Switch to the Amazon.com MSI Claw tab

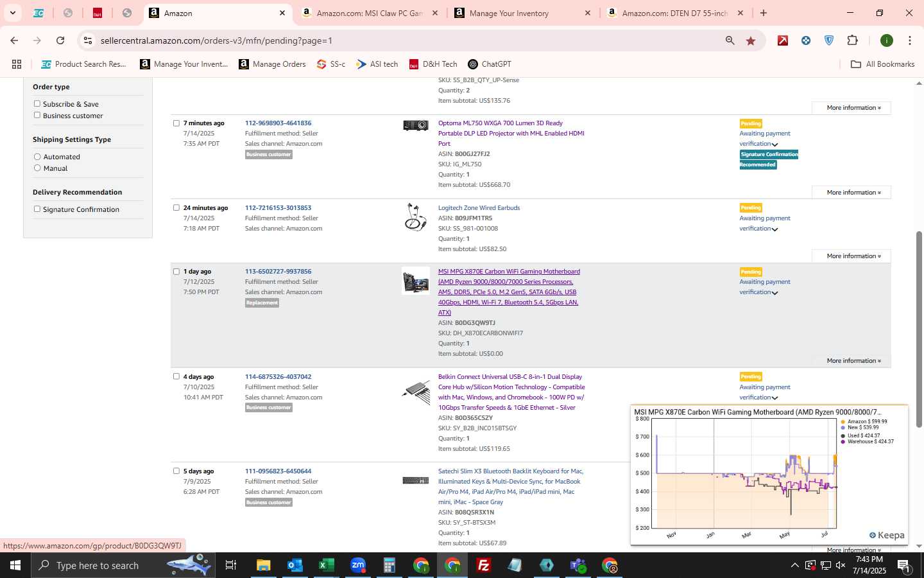pyautogui.click(x=368, y=13)
